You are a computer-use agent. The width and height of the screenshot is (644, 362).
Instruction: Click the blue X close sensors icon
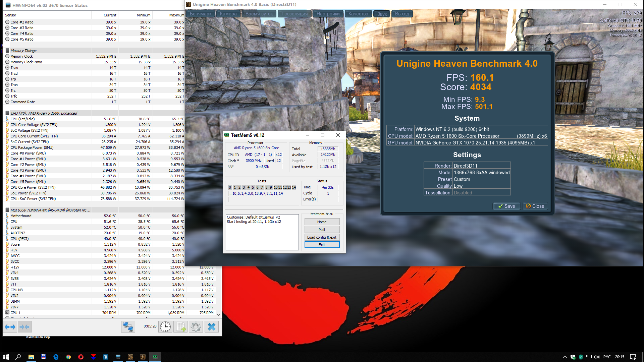pyautogui.click(x=211, y=327)
